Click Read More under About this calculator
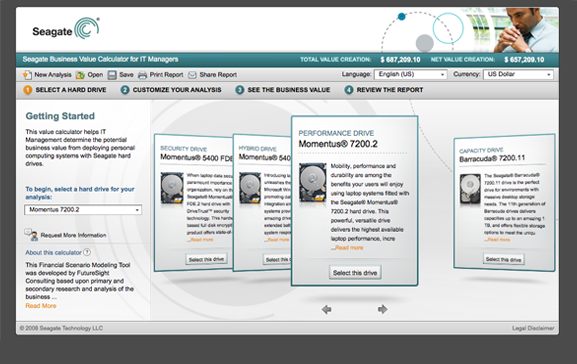This screenshot has width=577, height=364. click(41, 306)
